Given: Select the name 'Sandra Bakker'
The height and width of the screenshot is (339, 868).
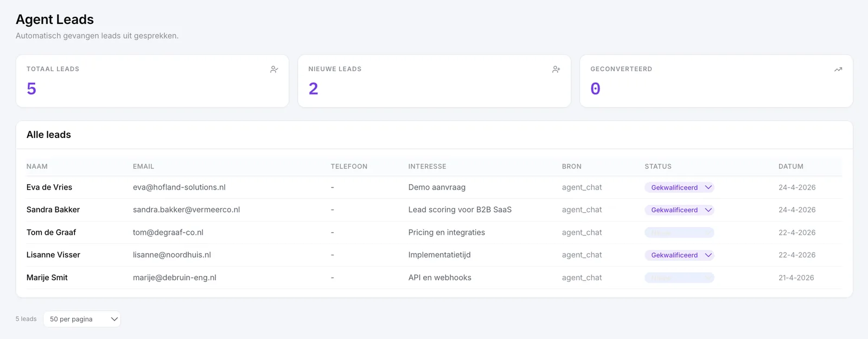Looking at the screenshot, I should pyautogui.click(x=53, y=210).
